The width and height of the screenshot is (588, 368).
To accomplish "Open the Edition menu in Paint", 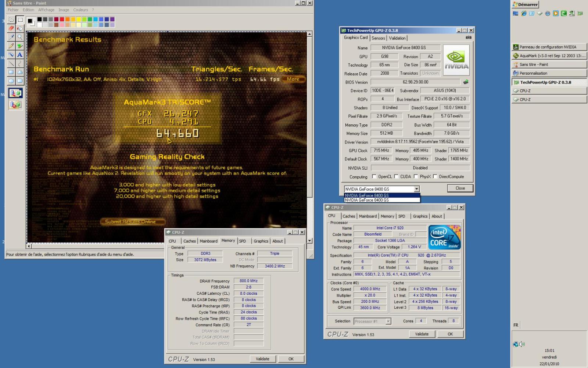I will tap(28, 10).
